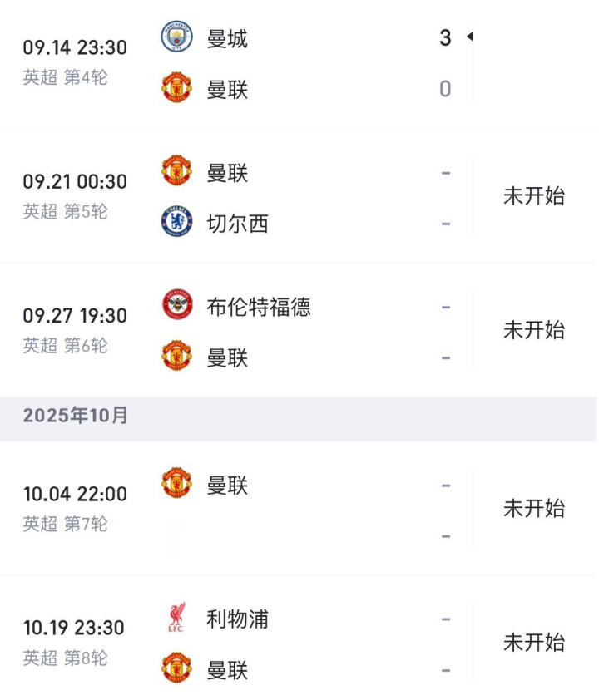Image resolution: width=599 pixels, height=700 pixels.
Task: Open 未开始 status for the 10.19 match
Action: [534, 643]
